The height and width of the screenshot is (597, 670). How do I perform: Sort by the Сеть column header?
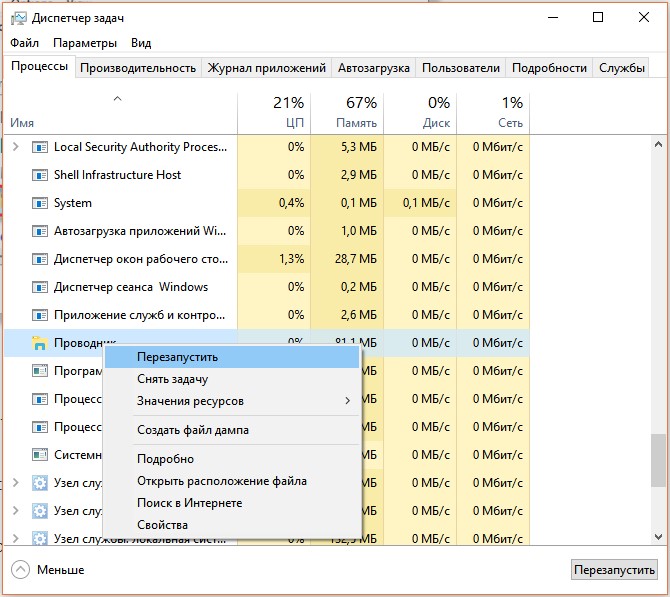493,113
